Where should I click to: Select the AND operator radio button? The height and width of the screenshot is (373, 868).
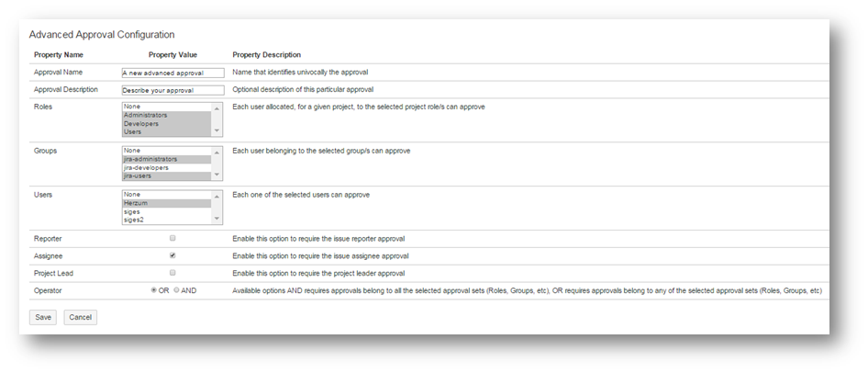(x=176, y=290)
